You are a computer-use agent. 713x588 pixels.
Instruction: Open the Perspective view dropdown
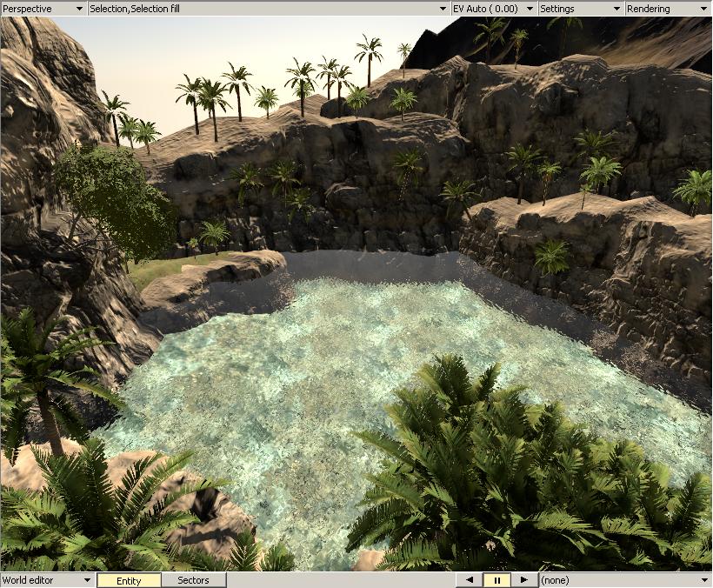point(43,9)
